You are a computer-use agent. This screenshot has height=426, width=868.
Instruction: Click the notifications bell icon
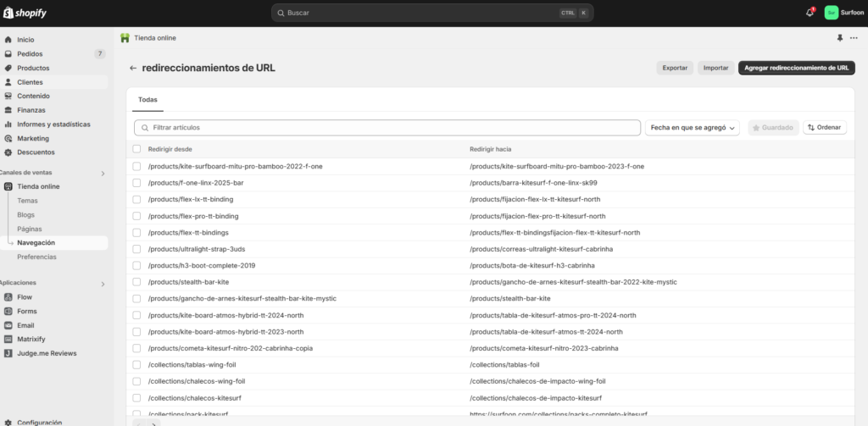tap(810, 13)
